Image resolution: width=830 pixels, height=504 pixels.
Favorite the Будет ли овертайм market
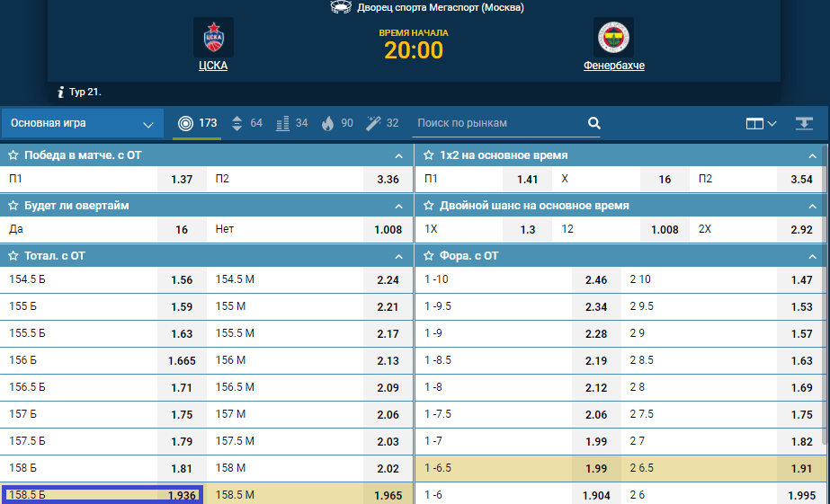(13, 206)
